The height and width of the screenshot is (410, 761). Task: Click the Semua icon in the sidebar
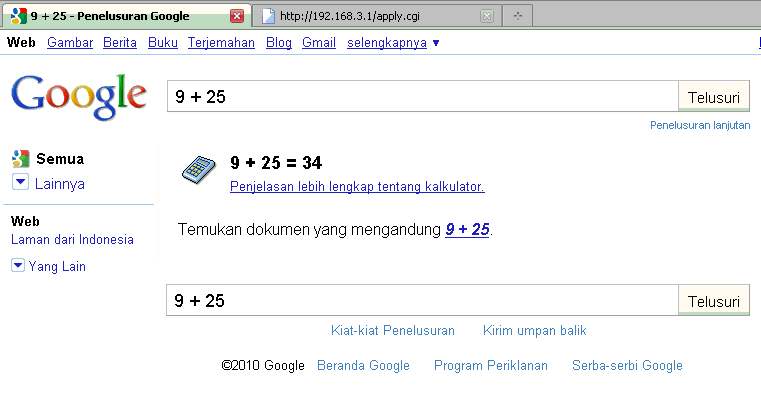20,159
